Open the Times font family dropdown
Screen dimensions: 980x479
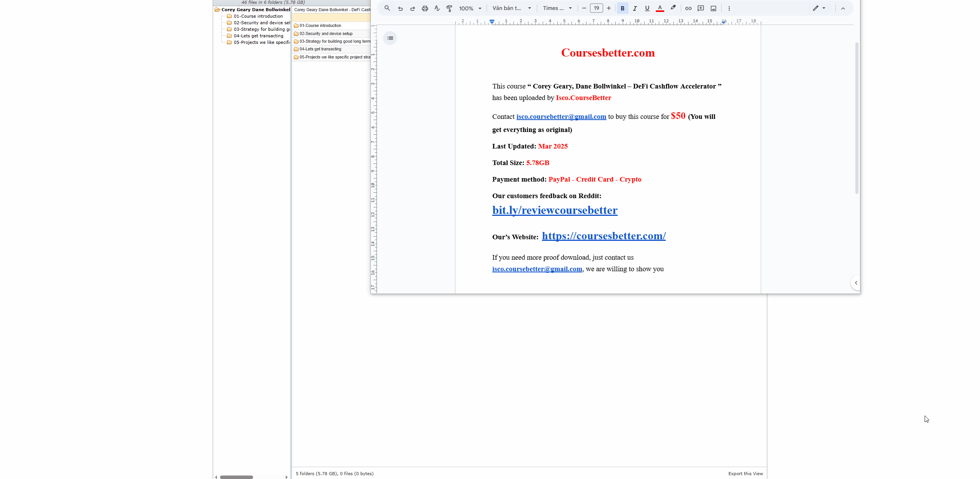557,8
